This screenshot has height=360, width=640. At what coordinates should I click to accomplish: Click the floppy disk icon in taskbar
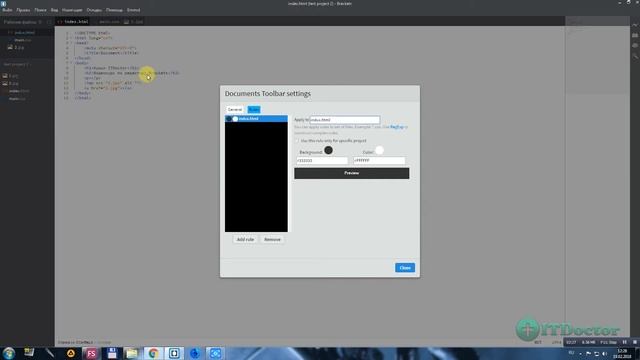tap(112, 353)
